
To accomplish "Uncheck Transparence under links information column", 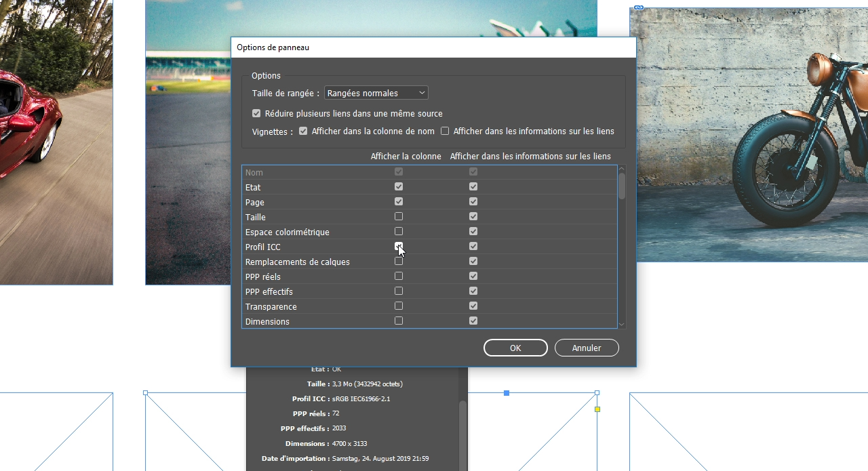I will [473, 306].
